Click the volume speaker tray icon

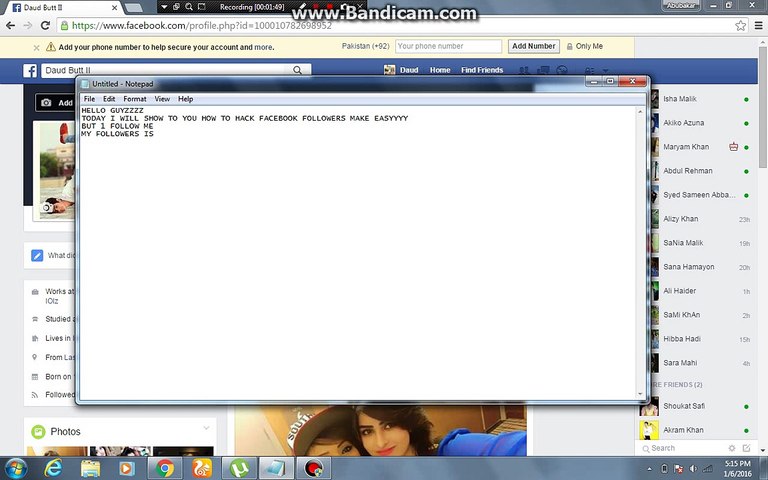tap(693, 469)
